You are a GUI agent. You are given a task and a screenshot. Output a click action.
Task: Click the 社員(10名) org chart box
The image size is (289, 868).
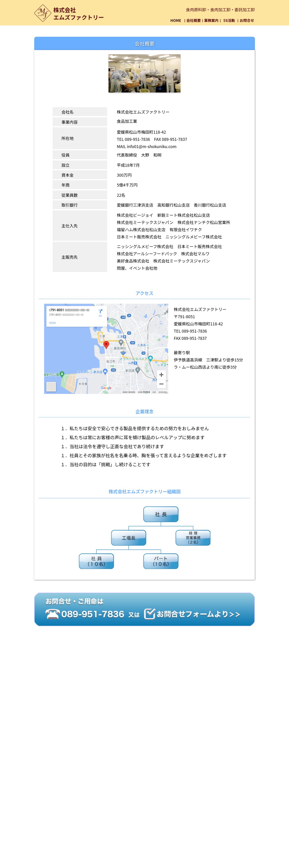point(96,561)
